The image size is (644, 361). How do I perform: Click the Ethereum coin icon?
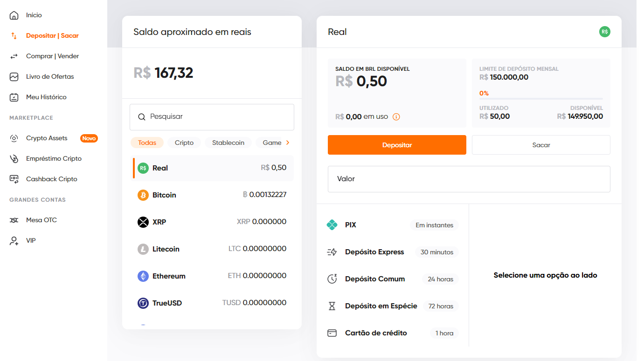(x=143, y=276)
